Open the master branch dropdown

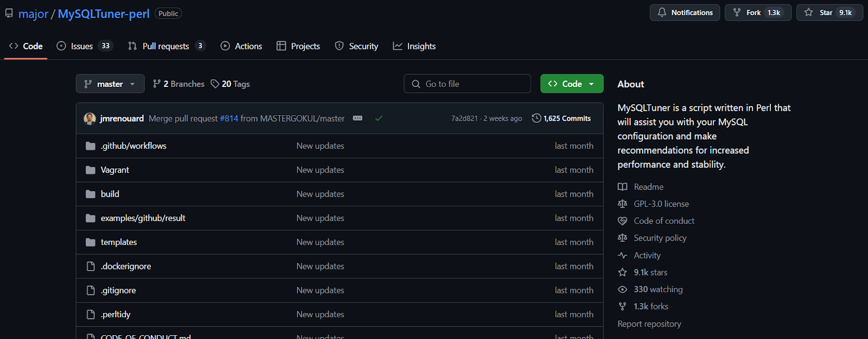(x=110, y=84)
